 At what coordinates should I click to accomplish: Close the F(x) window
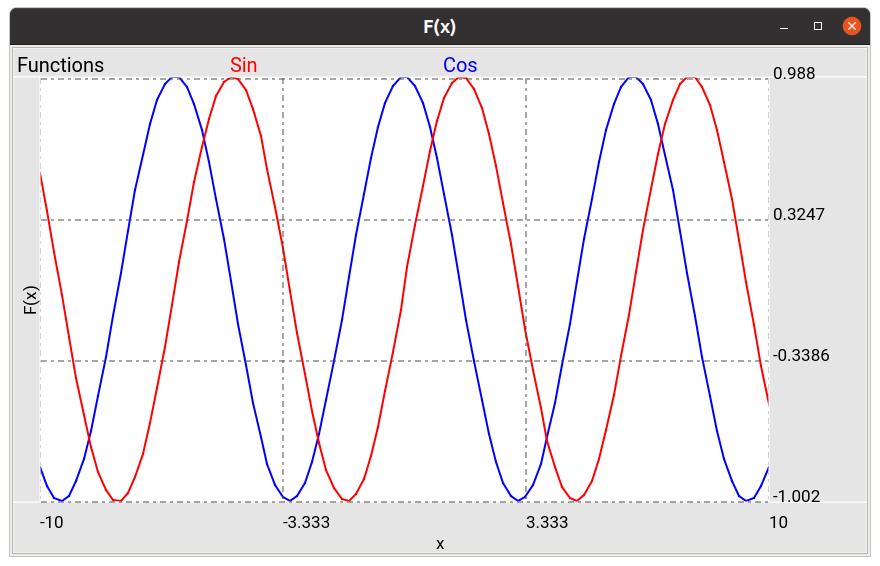point(851,26)
